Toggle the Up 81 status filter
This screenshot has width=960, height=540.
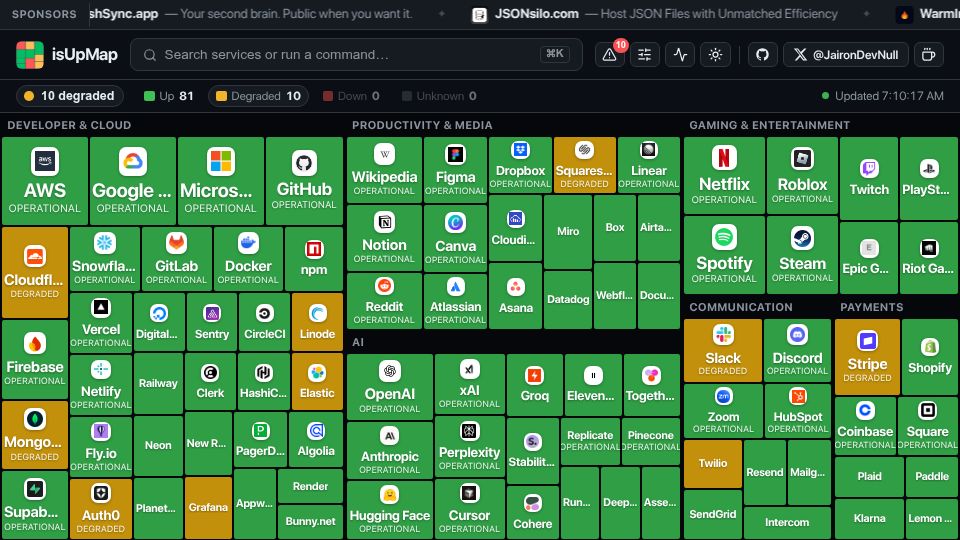[x=168, y=96]
